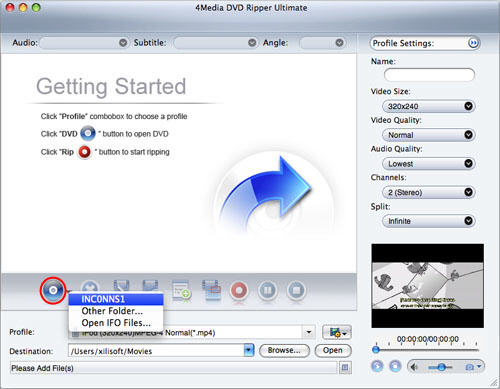Click the Browse... button
Screen dimensions: 500x389
[x=284, y=350]
